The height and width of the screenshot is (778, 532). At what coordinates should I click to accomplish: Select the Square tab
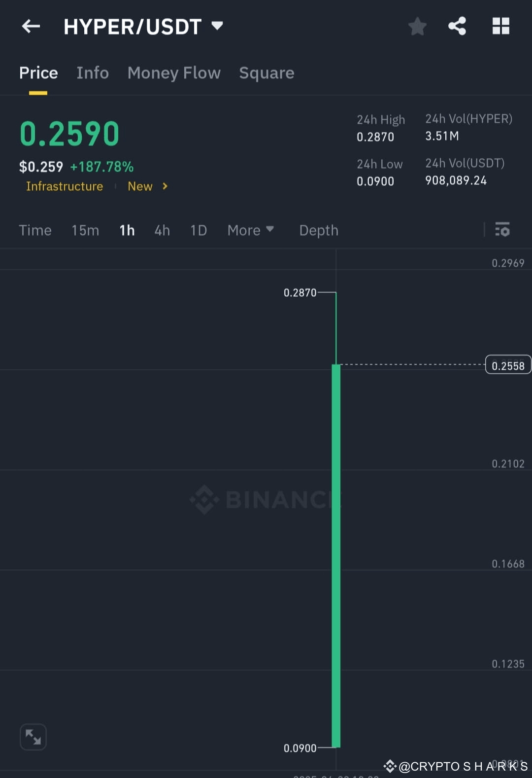(266, 73)
